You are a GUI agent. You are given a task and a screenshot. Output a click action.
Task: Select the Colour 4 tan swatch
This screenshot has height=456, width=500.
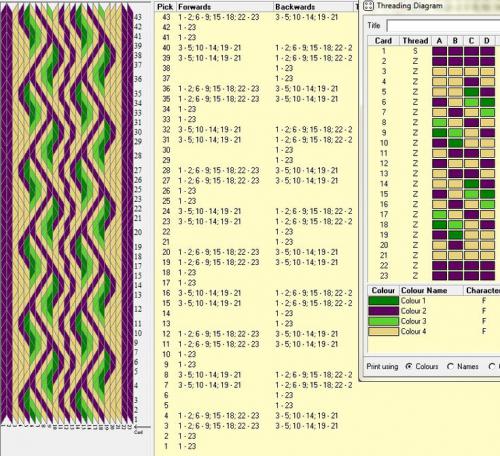pos(383,332)
